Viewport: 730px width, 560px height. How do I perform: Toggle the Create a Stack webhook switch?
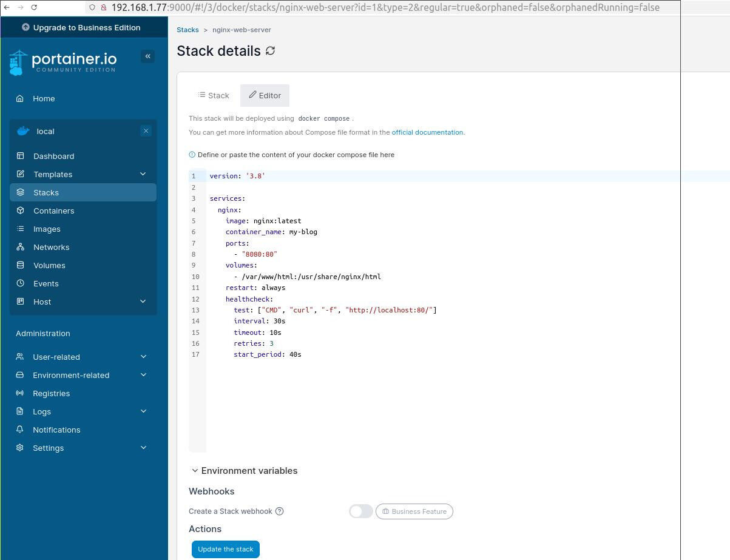(360, 511)
